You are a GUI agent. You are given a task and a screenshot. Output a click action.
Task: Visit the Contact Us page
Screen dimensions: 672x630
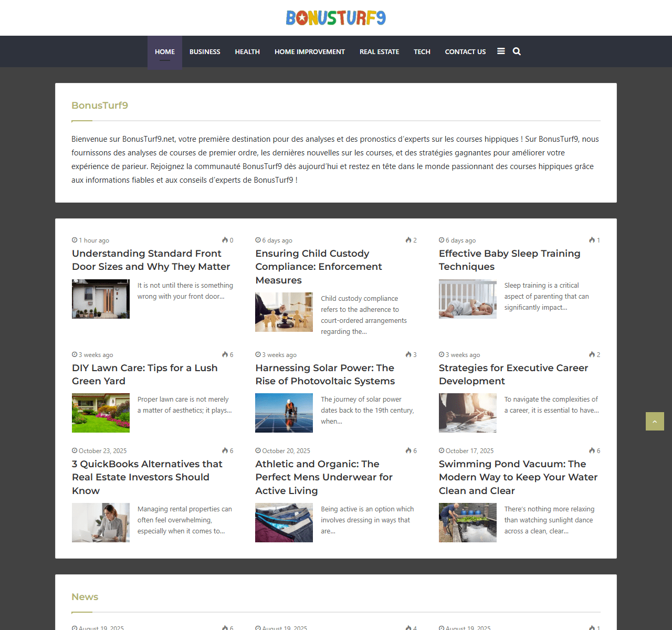coord(465,52)
